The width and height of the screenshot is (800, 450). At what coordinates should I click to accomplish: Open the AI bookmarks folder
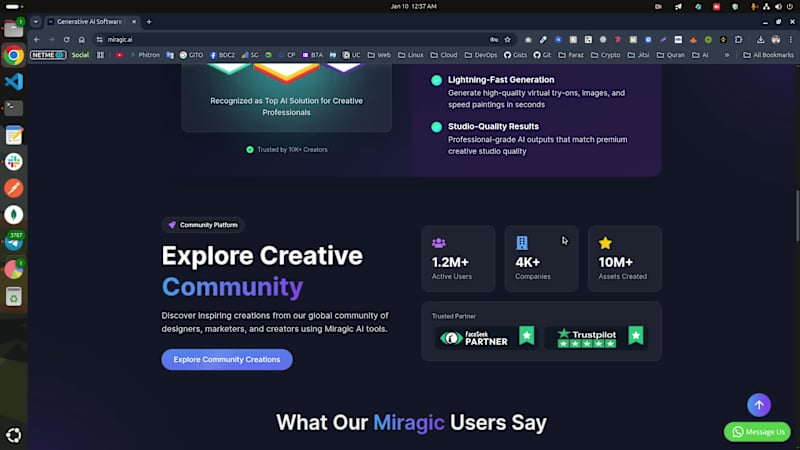tap(700, 55)
